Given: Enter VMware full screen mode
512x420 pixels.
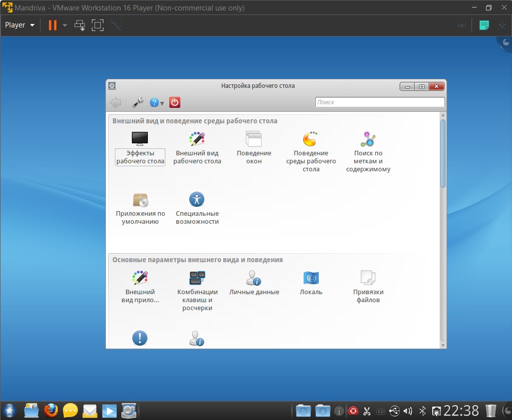Looking at the screenshot, I should 97,25.
